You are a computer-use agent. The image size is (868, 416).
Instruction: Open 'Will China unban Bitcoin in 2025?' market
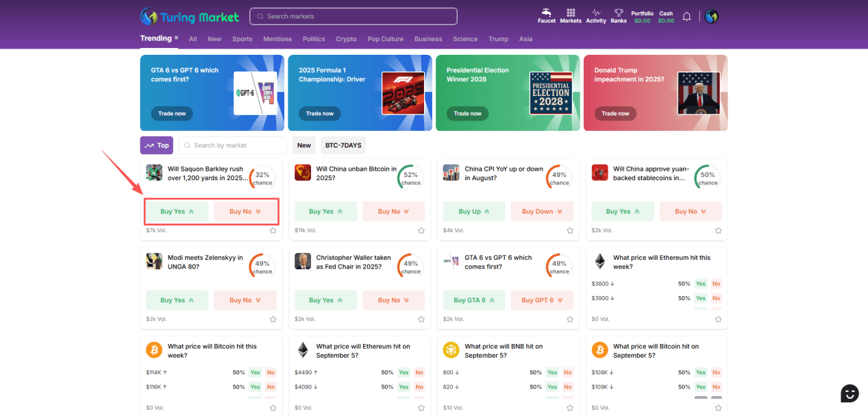(356, 173)
